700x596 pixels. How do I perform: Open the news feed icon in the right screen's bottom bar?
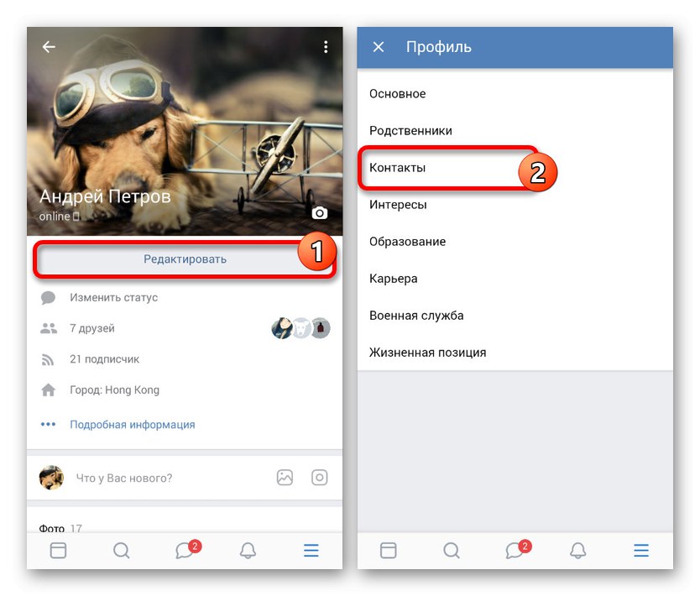click(388, 551)
